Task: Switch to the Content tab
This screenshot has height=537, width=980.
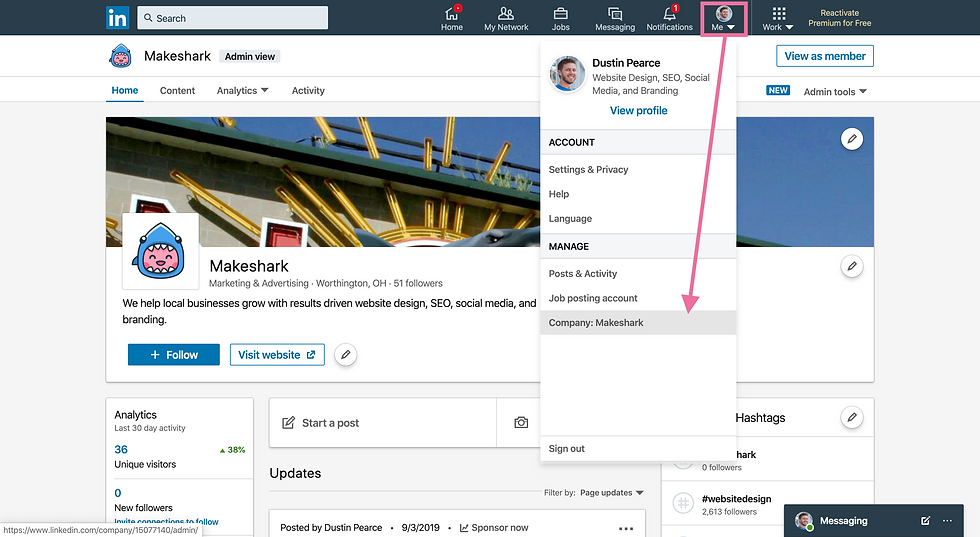Action: click(178, 91)
